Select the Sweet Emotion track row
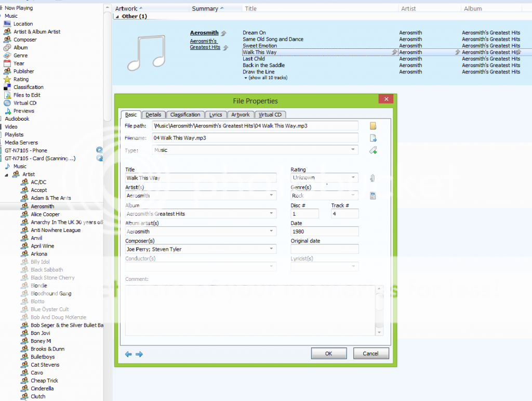The image size is (532, 401). (260, 45)
